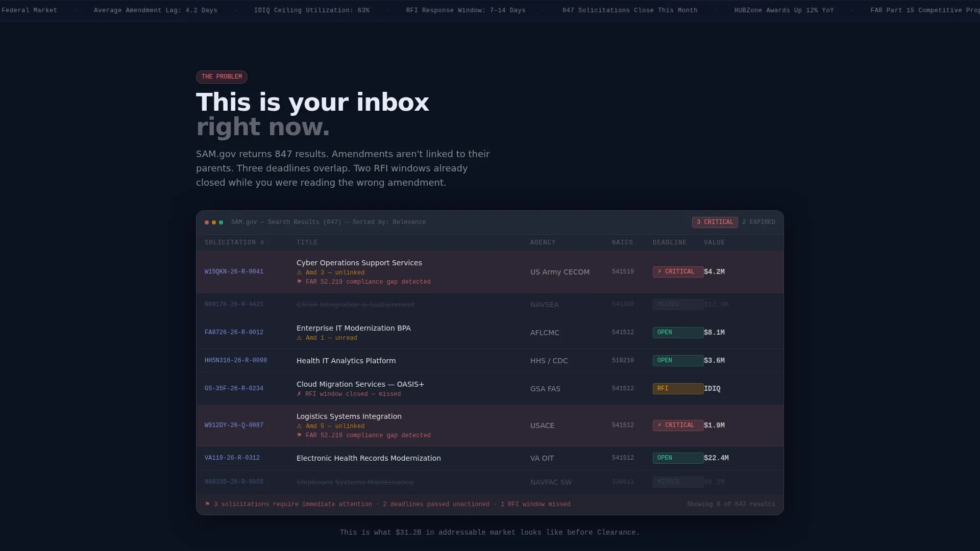Click the 'IDIQ' value cell

[x=712, y=389]
